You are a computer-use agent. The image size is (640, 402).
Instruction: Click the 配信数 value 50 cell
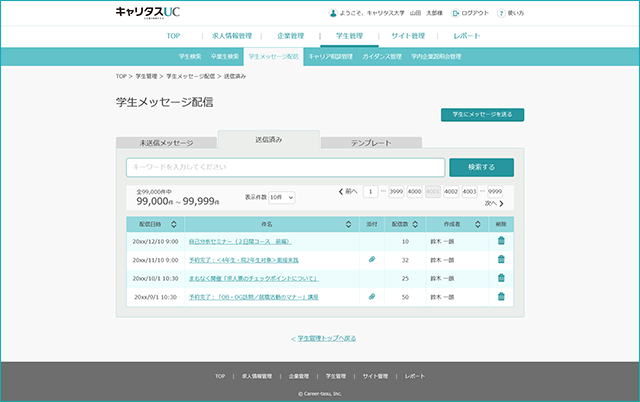[x=405, y=297]
